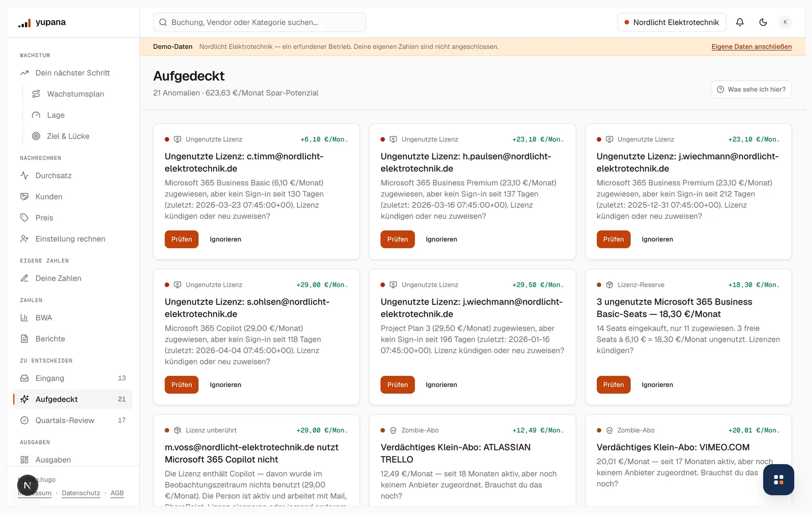Viewport: 812px width, 513px height.
Task: Click the +18,30 €/Mon. savings value
Action: pos(754,285)
